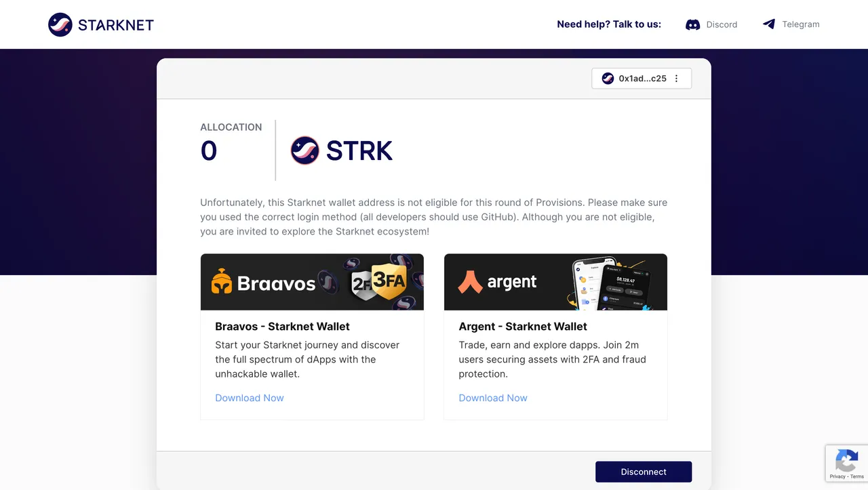
Task: Open the three-dot menu on wallet address
Action: pyautogui.click(x=676, y=79)
